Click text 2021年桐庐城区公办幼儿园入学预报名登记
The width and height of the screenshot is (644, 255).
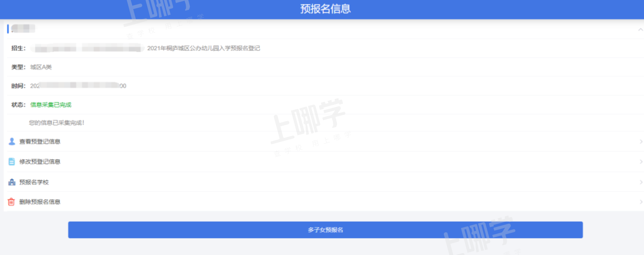click(x=204, y=48)
